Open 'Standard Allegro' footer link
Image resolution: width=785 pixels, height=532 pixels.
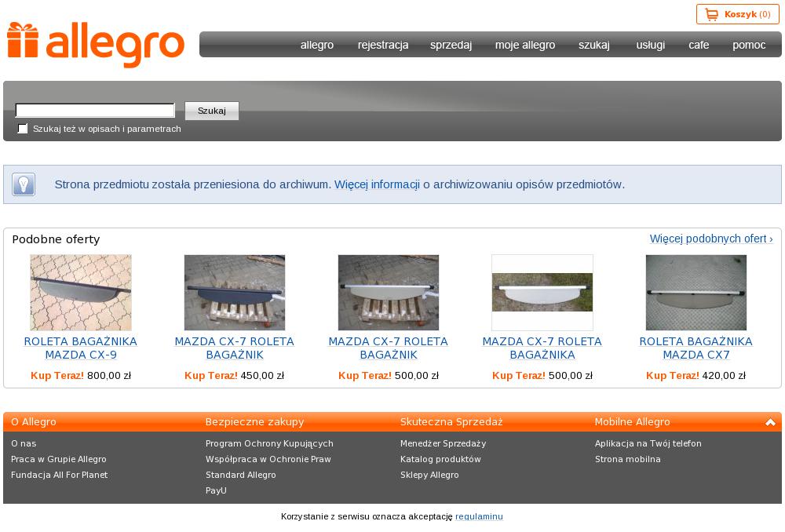tap(241, 475)
